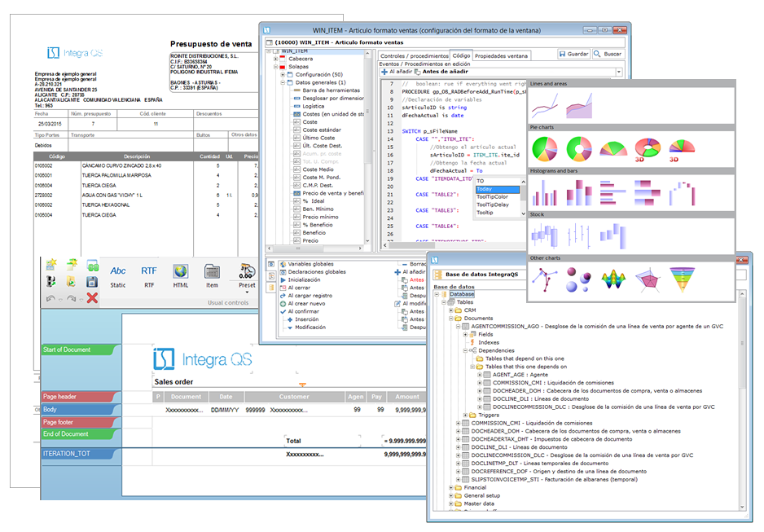Select the colorful surface chart
This screenshot has height=532, width=764.
point(613,279)
